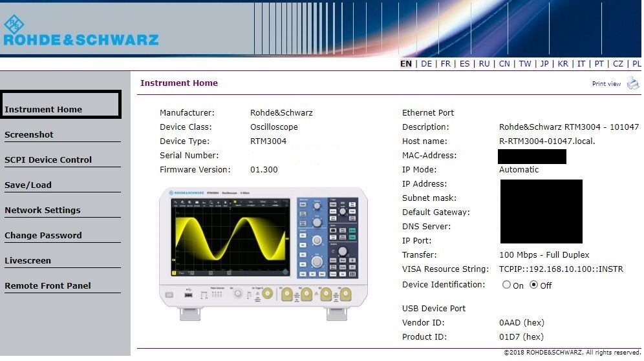The height and width of the screenshot is (361, 644).
Task: Launch the Remote Front Panel
Action: tap(48, 285)
